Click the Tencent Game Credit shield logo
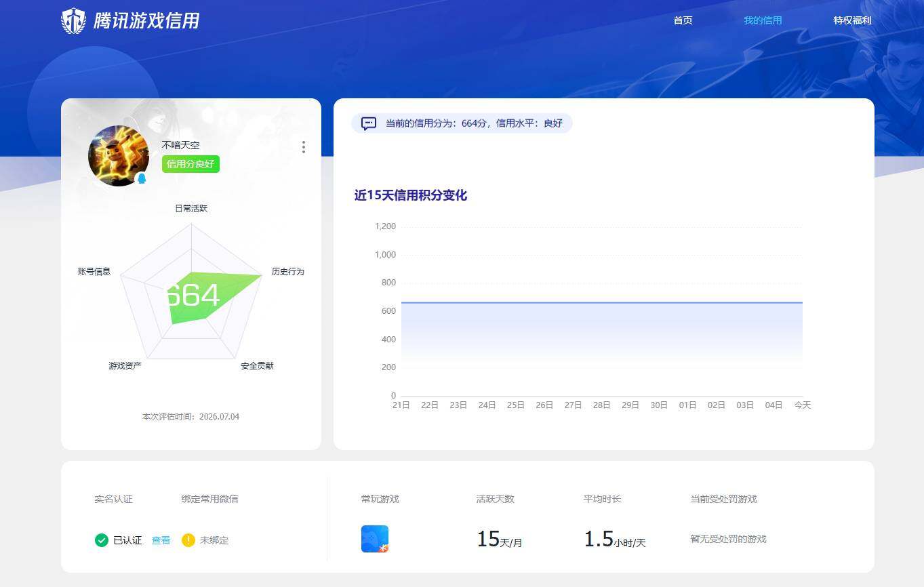The height and width of the screenshot is (587, 924). [74, 21]
